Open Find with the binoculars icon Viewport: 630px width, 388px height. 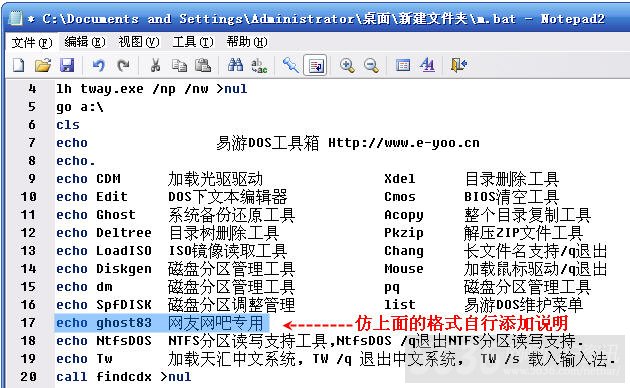click(235, 65)
